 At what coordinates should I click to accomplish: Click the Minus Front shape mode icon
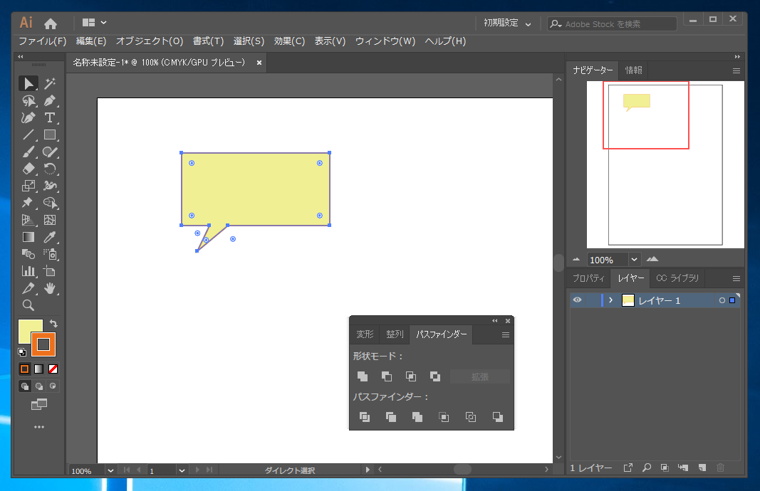click(x=386, y=376)
